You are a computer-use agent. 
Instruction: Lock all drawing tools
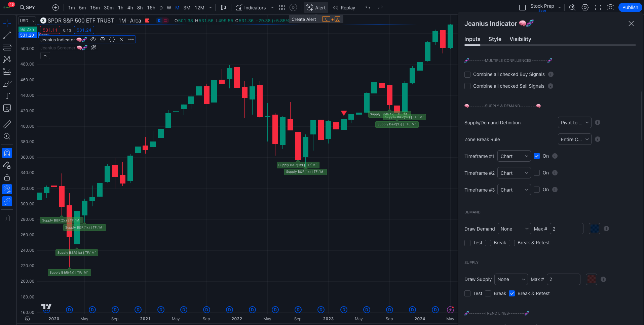pos(7,177)
